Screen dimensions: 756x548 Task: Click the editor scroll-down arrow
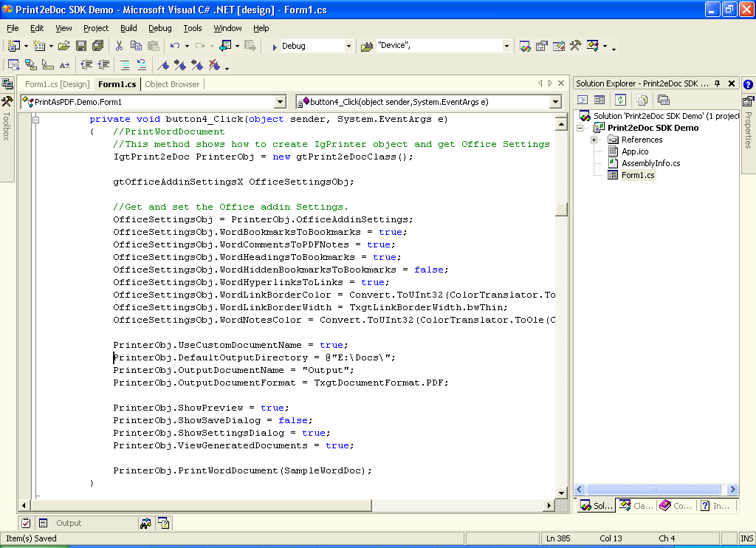tap(561, 493)
